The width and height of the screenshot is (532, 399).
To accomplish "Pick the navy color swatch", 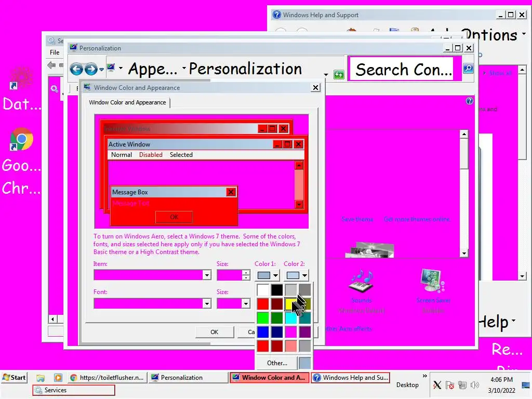I will coord(277,332).
